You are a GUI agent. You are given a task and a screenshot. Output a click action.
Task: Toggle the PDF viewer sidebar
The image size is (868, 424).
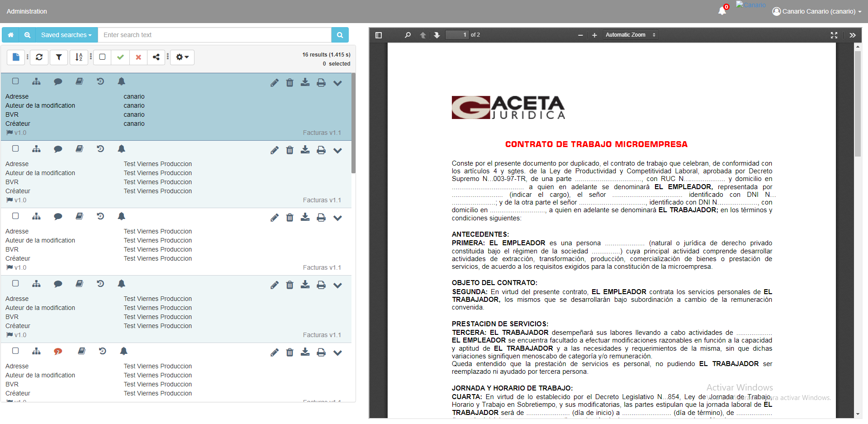coord(379,35)
